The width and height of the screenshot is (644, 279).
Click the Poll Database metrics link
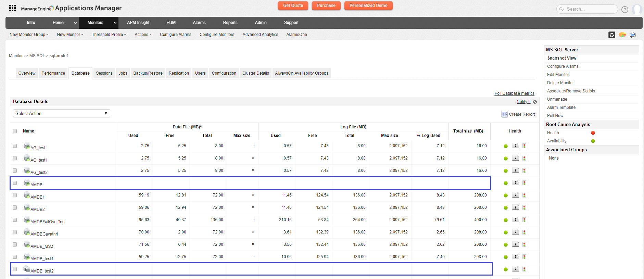tap(514, 93)
